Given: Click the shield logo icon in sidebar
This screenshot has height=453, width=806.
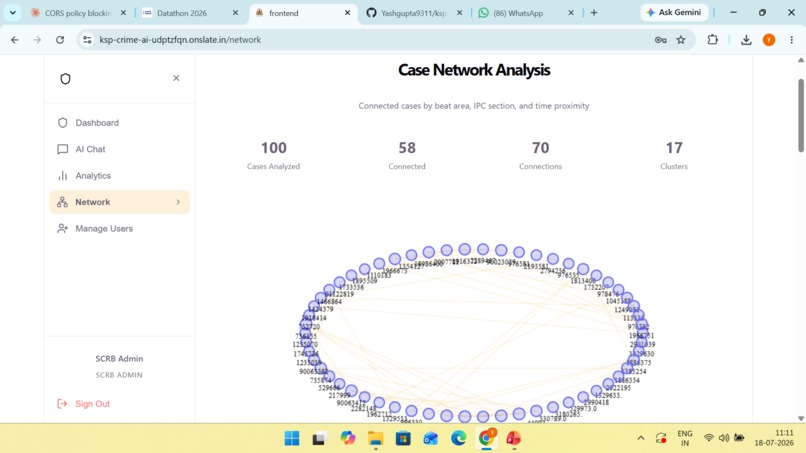Looking at the screenshot, I should [x=65, y=79].
